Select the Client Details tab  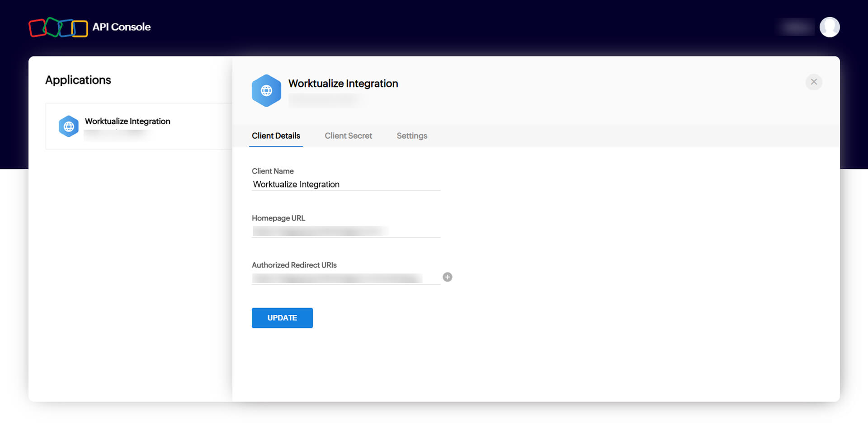pos(276,136)
